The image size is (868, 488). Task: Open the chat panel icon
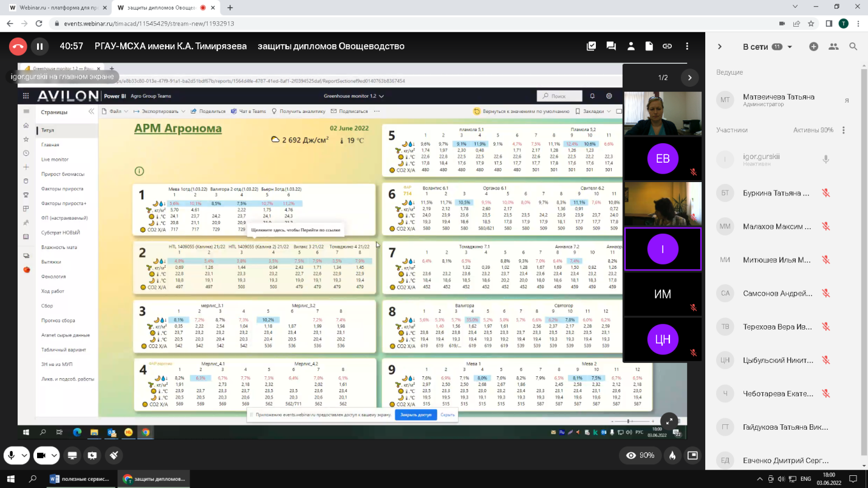click(611, 46)
